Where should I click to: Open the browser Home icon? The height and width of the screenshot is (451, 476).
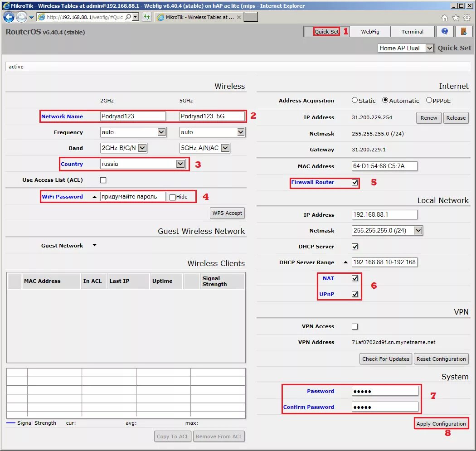pos(444,18)
